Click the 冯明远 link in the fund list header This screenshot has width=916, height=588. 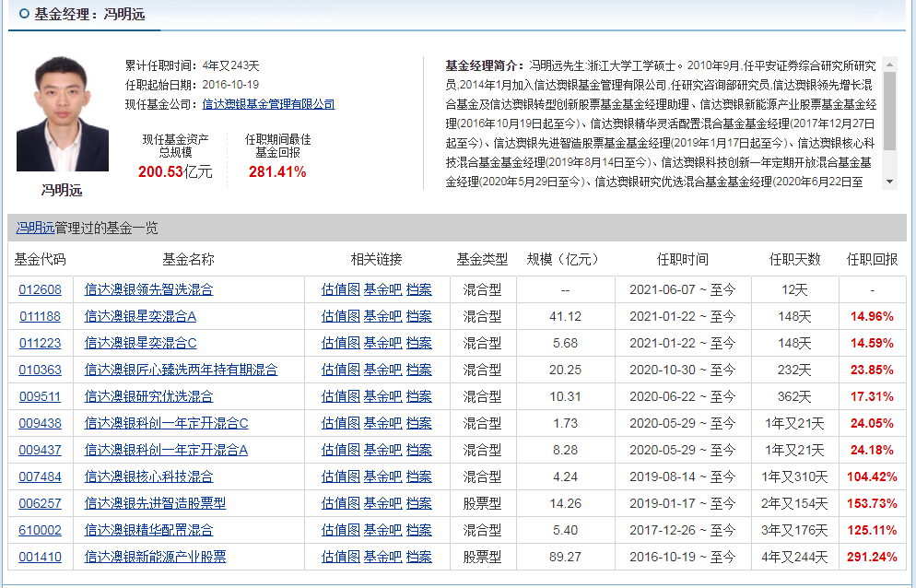(x=35, y=228)
